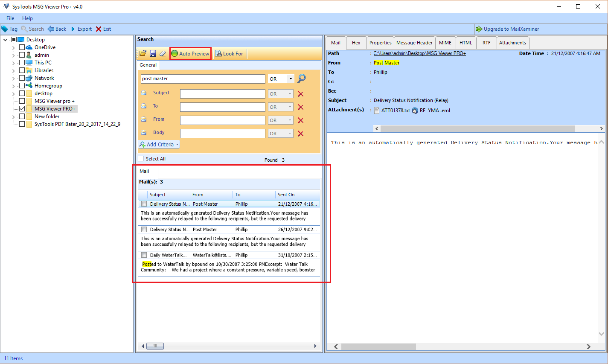Sort results by Sent On column header
This screenshot has height=364, width=608.
297,195
